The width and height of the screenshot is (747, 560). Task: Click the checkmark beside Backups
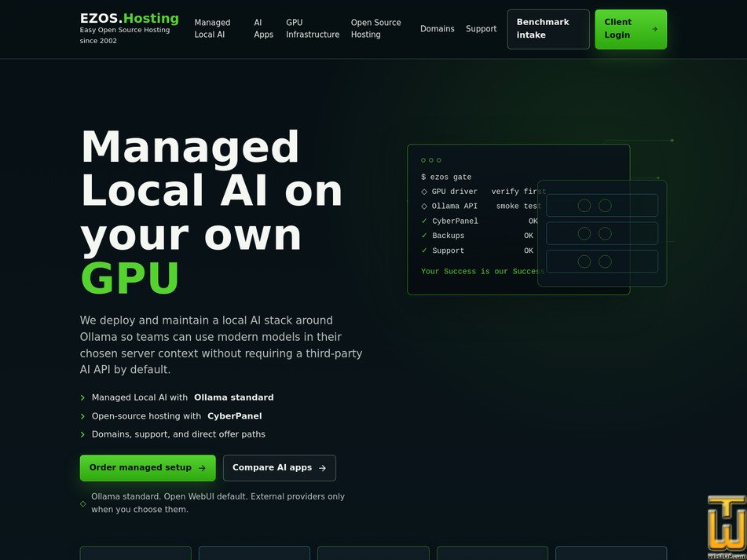coord(424,236)
